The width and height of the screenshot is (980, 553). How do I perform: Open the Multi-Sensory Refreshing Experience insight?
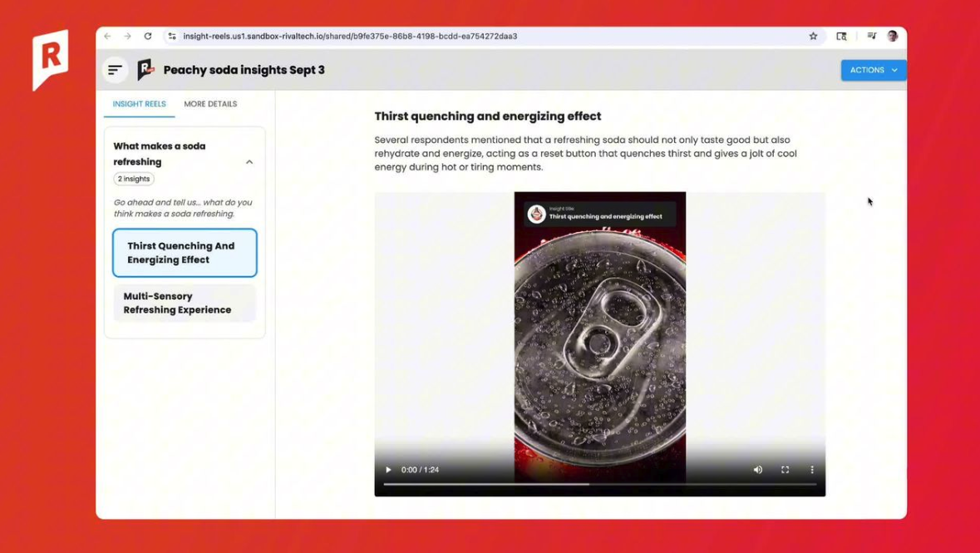[x=185, y=303]
